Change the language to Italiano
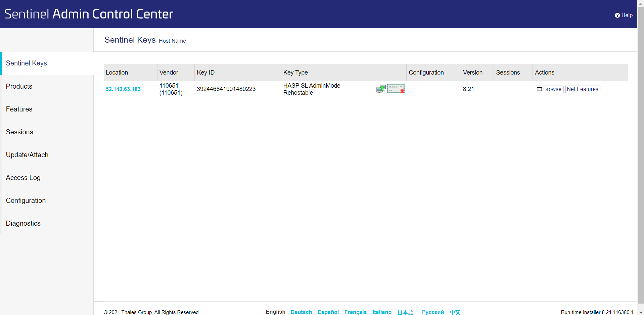 coord(382,312)
